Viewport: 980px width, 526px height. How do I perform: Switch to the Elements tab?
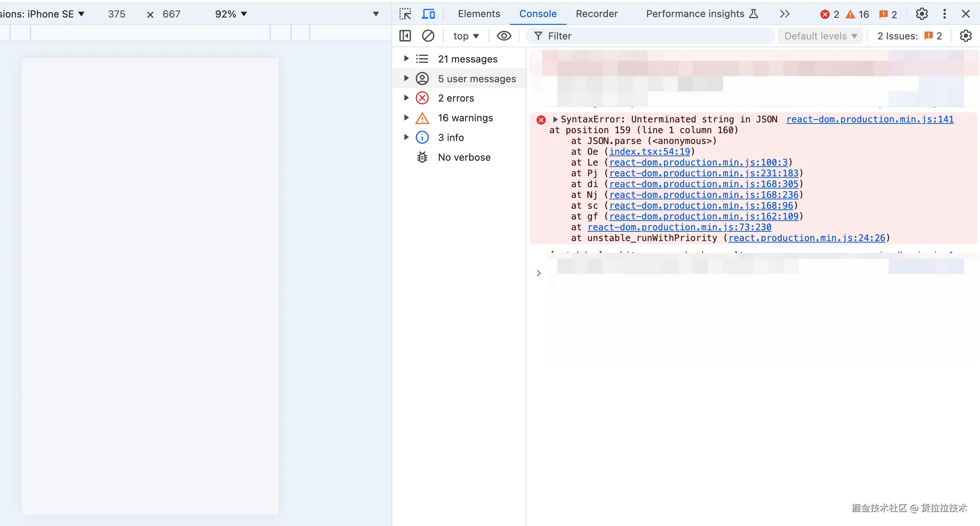coord(478,14)
